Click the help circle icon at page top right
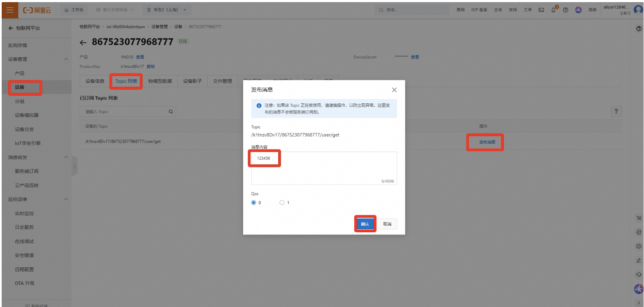Screen dimensions: 644x307 [639, 29]
